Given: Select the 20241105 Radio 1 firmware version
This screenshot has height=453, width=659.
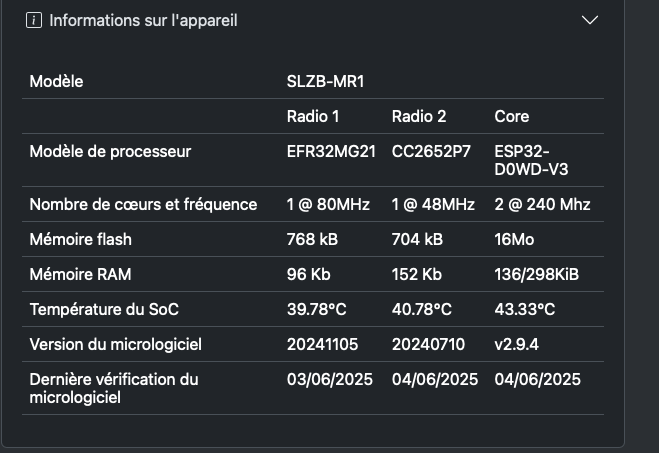Looking at the screenshot, I should click(322, 345).
